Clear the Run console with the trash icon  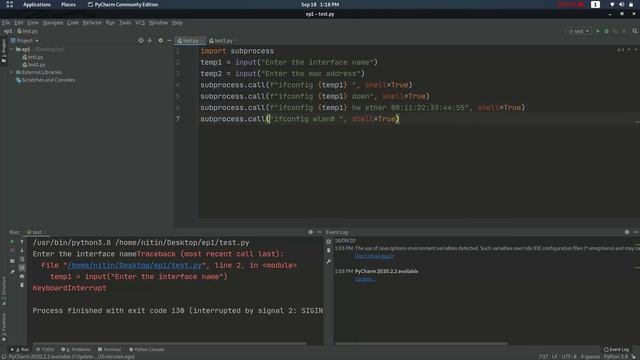(22, 285)
